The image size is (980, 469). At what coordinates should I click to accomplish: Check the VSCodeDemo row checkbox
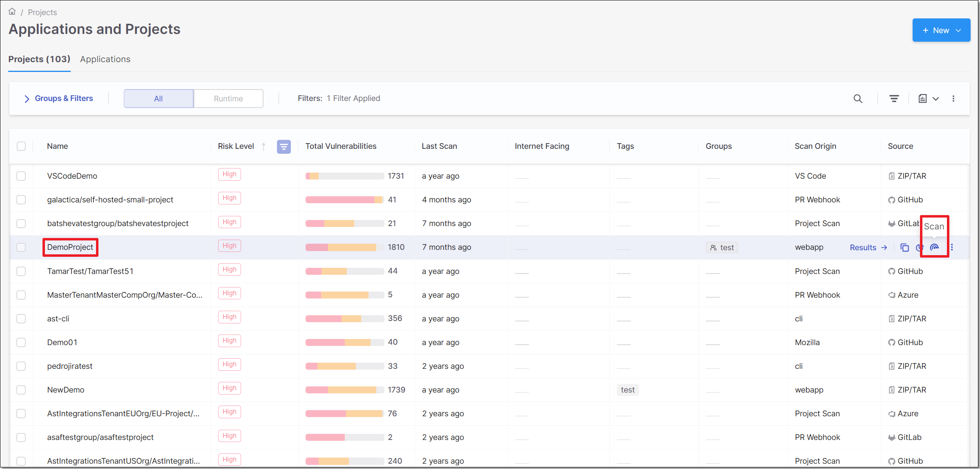[21, 176]
